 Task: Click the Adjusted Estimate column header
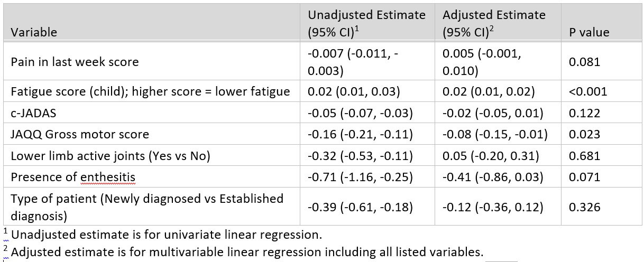click(x=494, y=23)
